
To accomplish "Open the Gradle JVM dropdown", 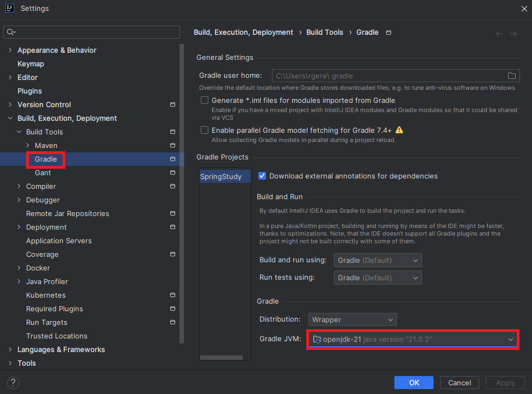I will point(412,339).
